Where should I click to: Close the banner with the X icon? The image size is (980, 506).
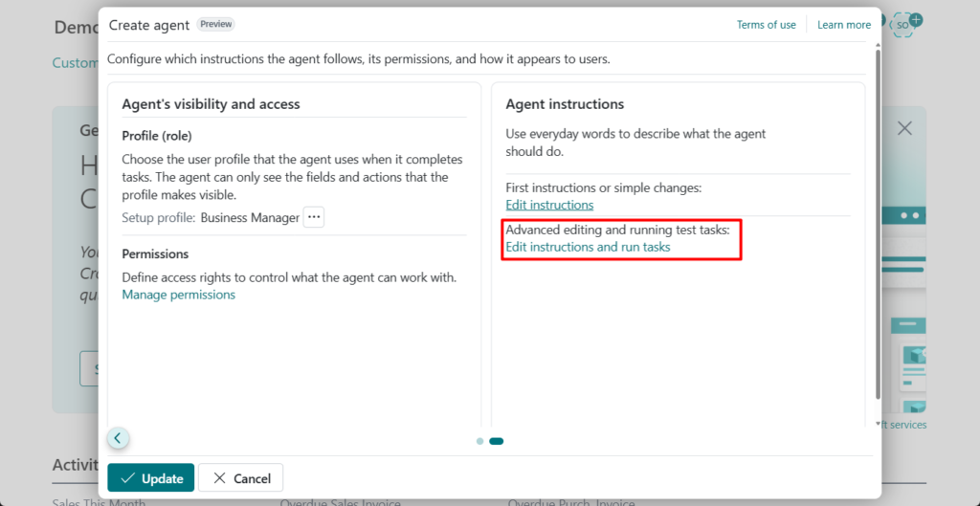[904, 128]
